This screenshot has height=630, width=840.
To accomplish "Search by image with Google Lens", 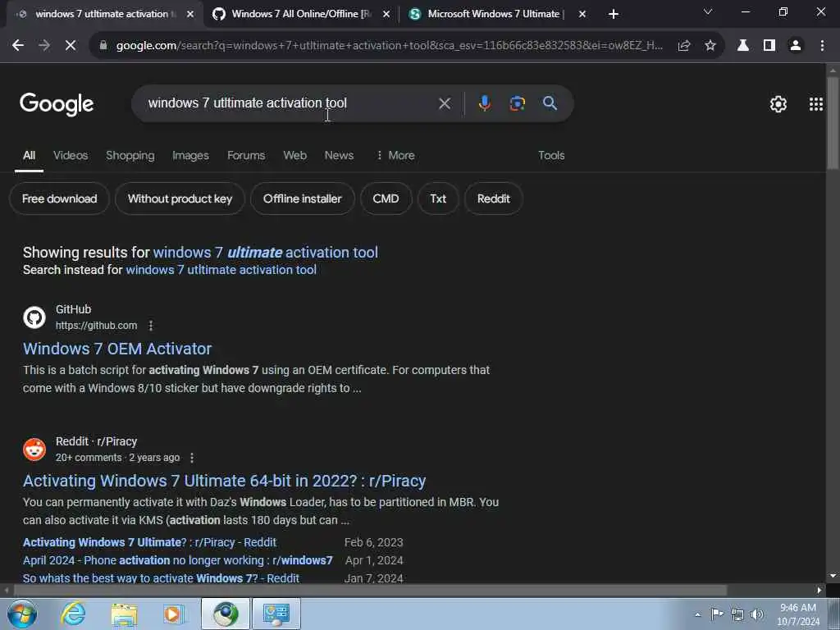I will 517,103.
